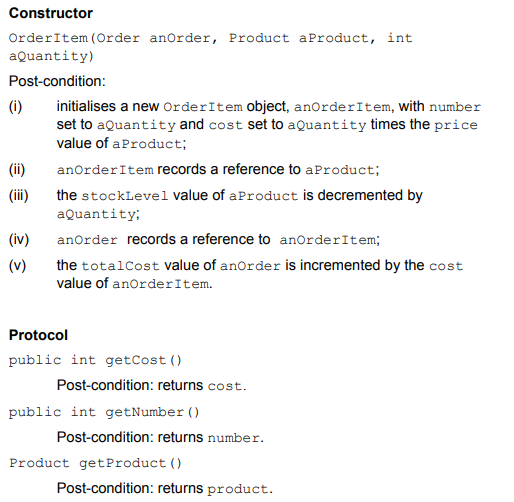Image resolution: width=514 pixels, height=502 pixels.
Task: Click the OrderItem constructor signature line
Action: click(x=211, y=38)
